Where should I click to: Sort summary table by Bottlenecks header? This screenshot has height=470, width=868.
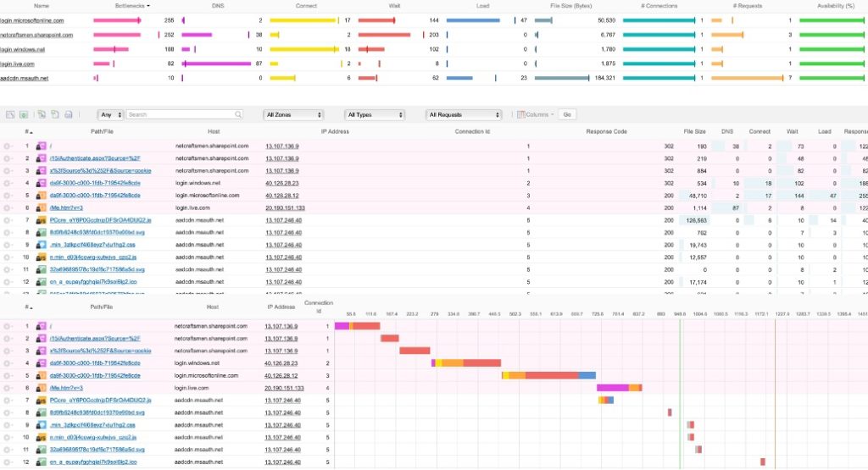131,6
